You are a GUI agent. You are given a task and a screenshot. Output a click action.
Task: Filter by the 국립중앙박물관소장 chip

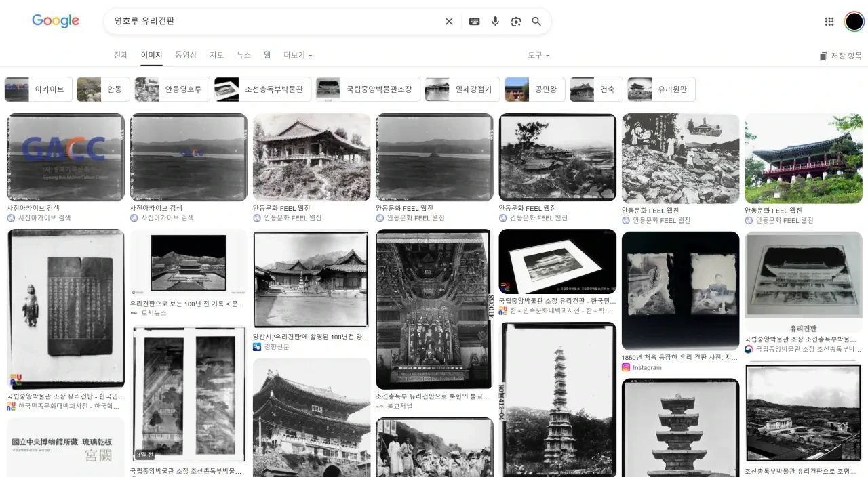click(x=368, y=89)
